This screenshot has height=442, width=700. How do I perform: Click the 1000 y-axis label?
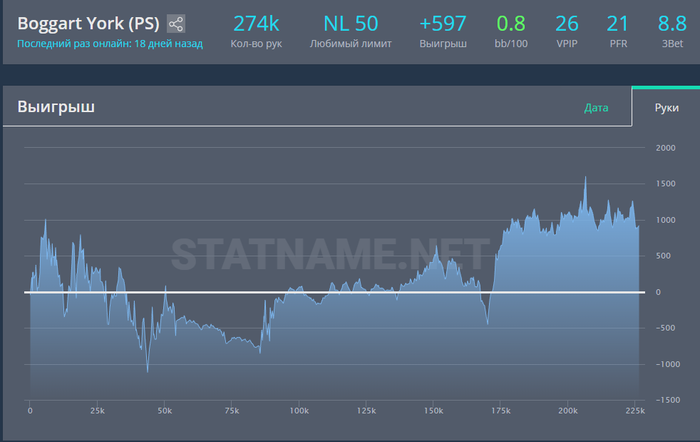[665, 220]
